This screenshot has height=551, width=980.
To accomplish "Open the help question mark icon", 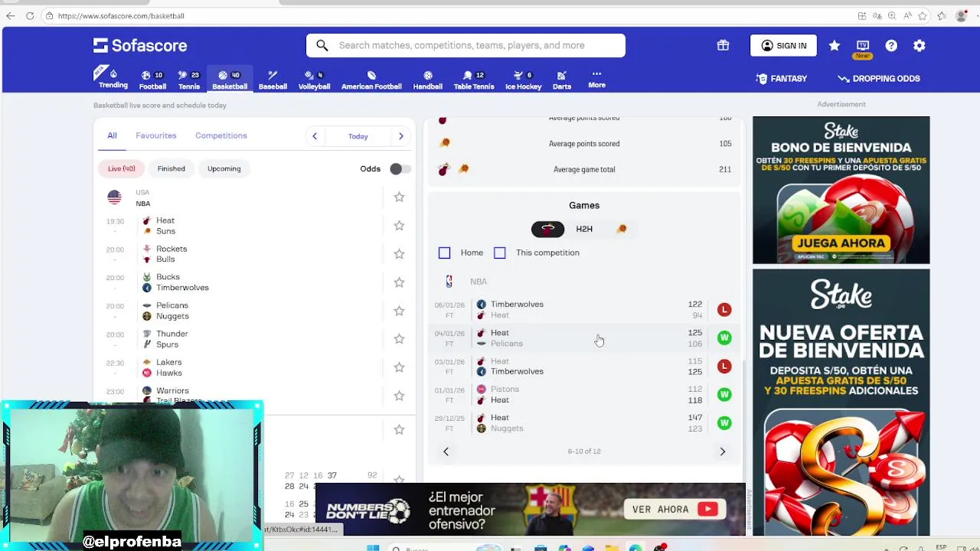I will [x=891, y=46].
